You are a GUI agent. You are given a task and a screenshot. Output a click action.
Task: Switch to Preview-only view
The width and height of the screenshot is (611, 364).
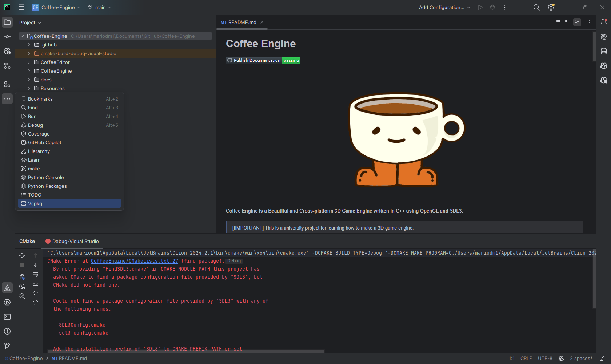click(577, 22)
